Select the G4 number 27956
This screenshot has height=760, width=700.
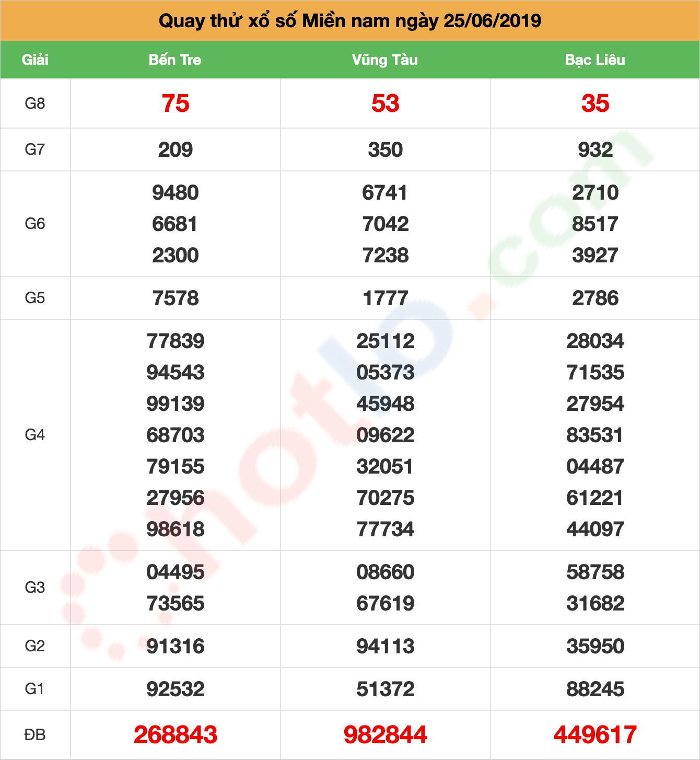coord(176,498)
